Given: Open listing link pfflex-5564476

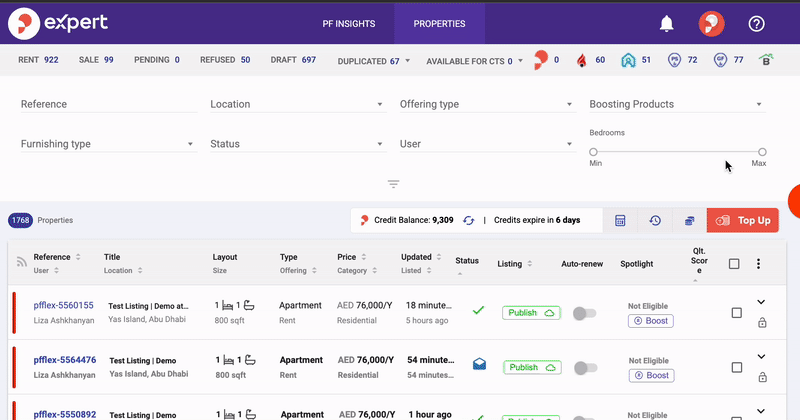Looking at the screenshot, I should [x=65, y=360].
